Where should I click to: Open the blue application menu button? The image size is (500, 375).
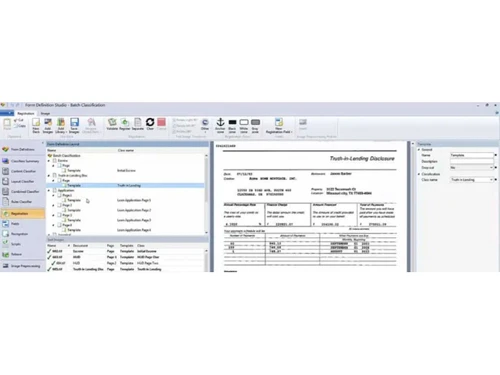(x=7, y=113)
